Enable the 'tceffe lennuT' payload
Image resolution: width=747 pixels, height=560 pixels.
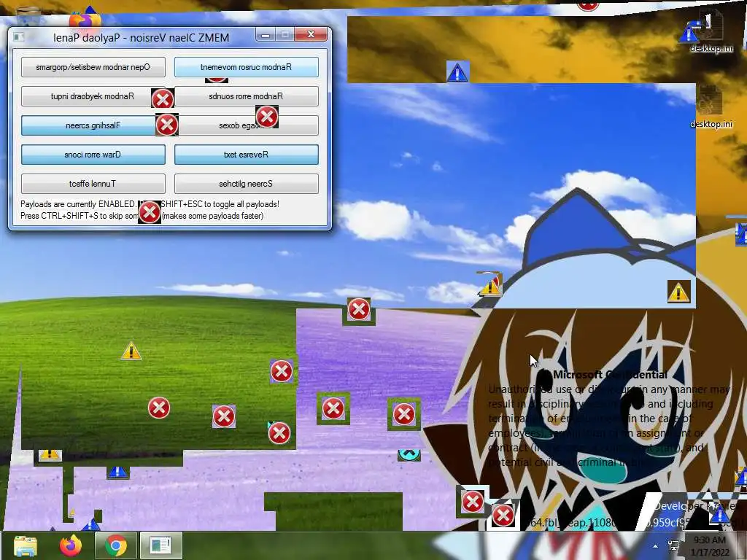point(93,184)
